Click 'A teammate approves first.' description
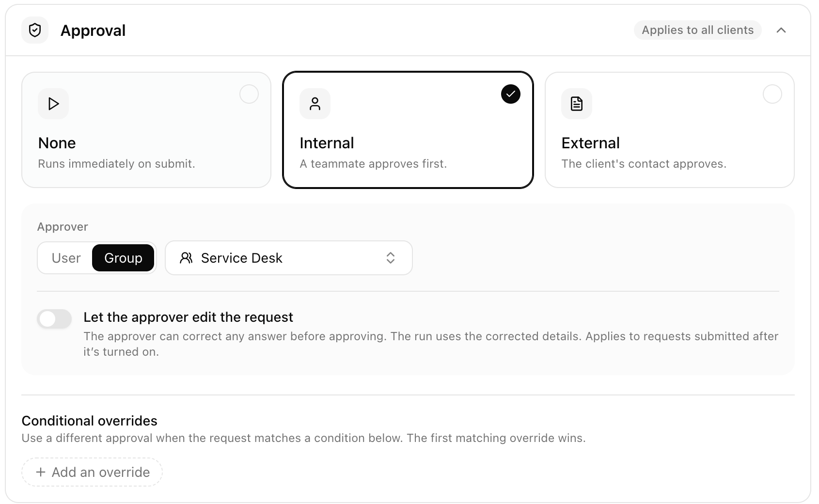819x504 pixels. 373,164
